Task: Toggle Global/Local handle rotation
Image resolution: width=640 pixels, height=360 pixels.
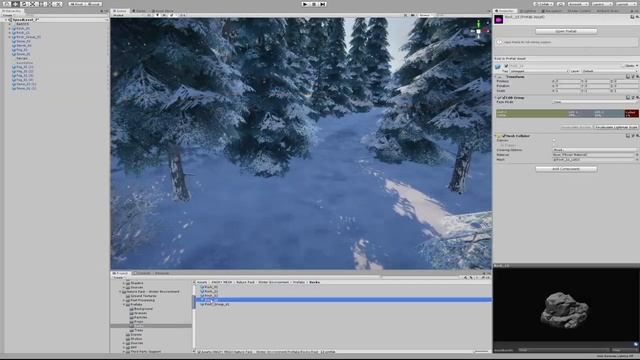Action: (94, 4)
